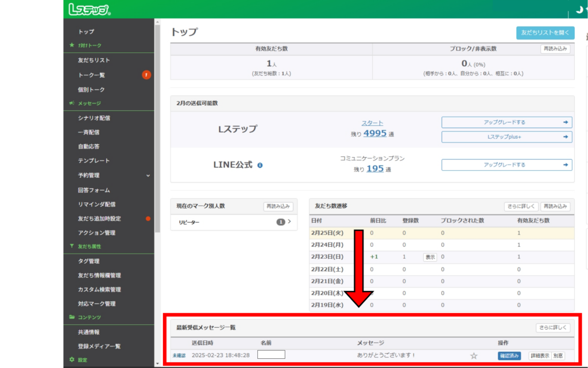Click the 4995 remaining messages link
The width and height of the screenshot is (588, 368).
click(x=374, y=133)
